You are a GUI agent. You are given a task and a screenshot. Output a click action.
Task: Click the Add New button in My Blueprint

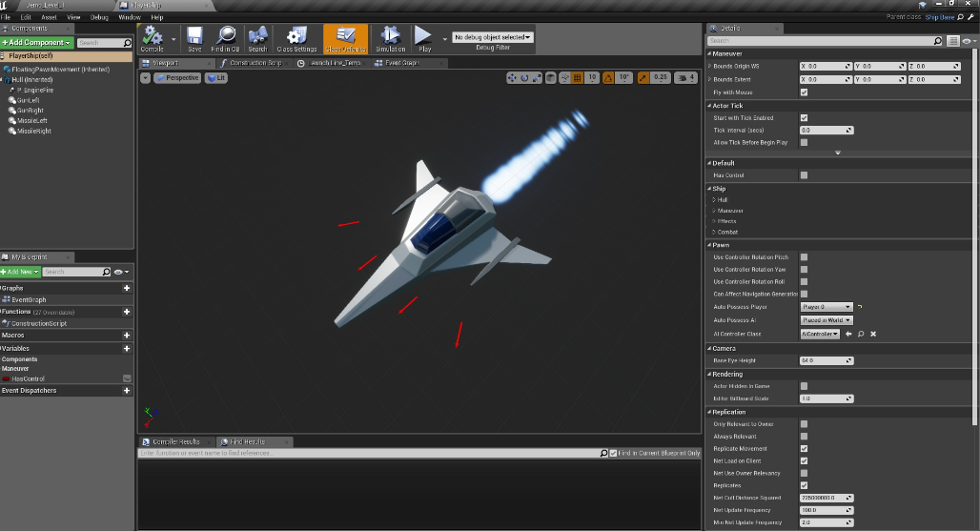[x=20, y=272]
